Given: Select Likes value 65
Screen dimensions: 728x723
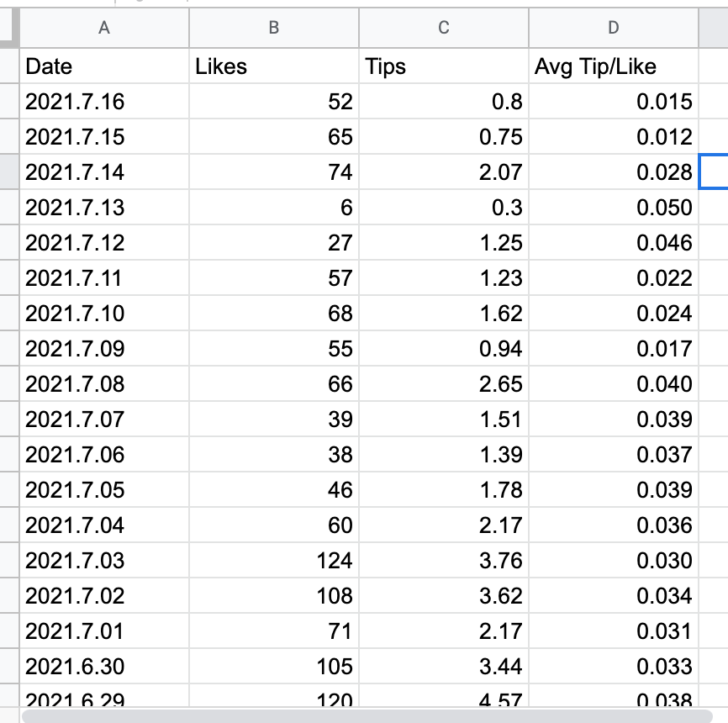Looking at the screenshot, I should coord(274,136).
